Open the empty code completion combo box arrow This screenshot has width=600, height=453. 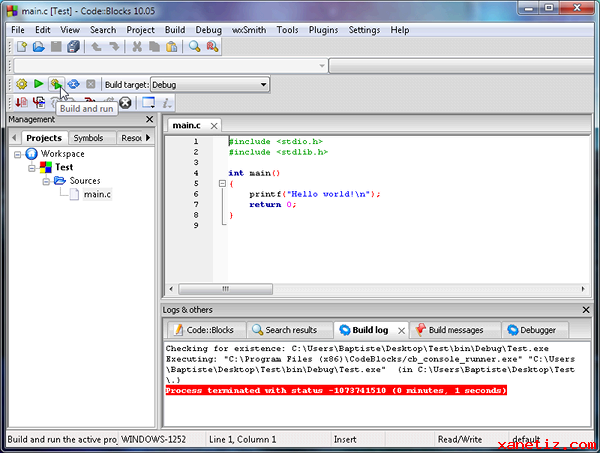point(322,66)
